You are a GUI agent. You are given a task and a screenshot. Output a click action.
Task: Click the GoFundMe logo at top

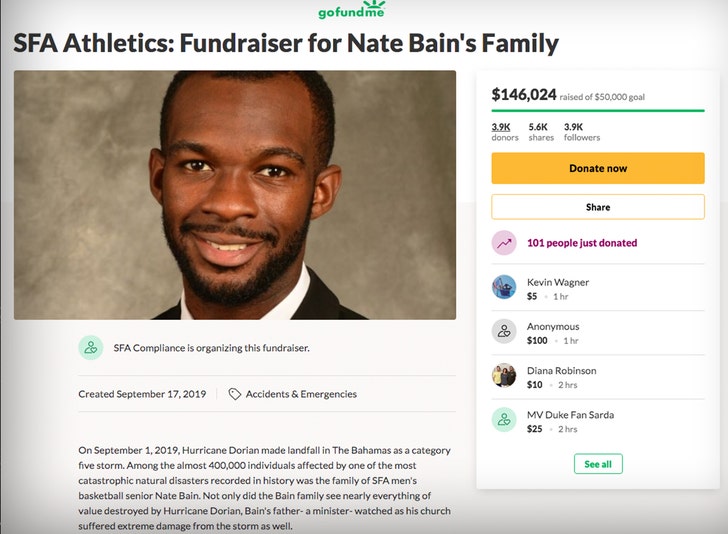tap(351, 12)
